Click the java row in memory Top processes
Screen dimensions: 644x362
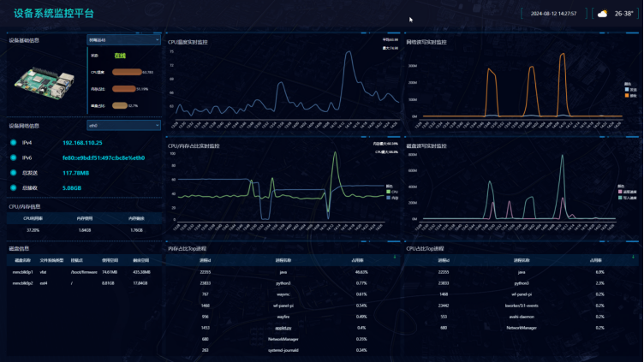(283, 270)
